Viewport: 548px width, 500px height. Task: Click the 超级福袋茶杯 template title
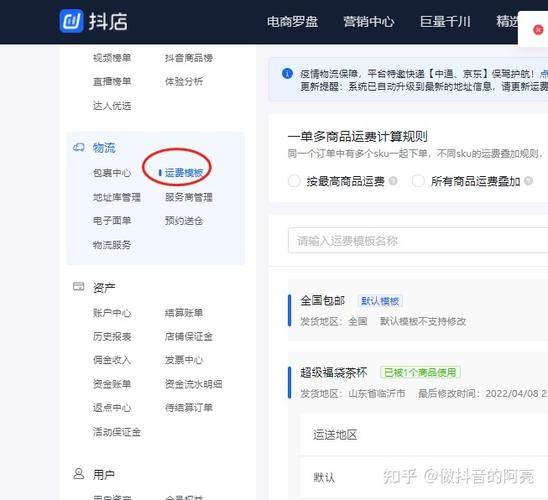click(x=334, y=372)
